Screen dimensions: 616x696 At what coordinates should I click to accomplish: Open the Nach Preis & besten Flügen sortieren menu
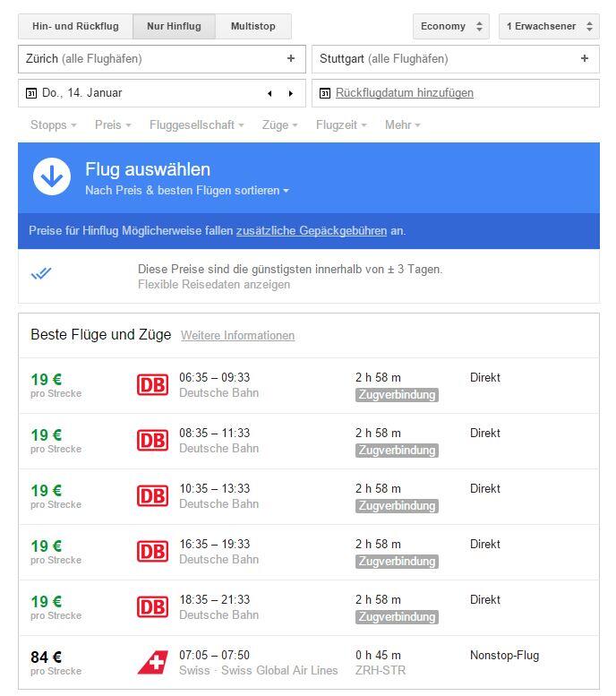[x=187, y=191]
